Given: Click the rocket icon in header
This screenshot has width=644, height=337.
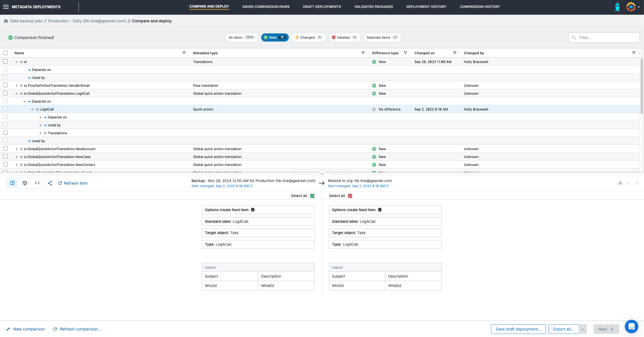Looking at the screenshot, I should point(617,7).
